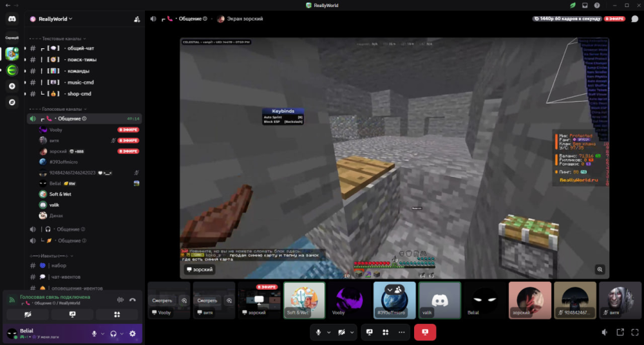Click the Экран зоркий stream title
This screenshot has height=345, width=644.
pos(245,19)
